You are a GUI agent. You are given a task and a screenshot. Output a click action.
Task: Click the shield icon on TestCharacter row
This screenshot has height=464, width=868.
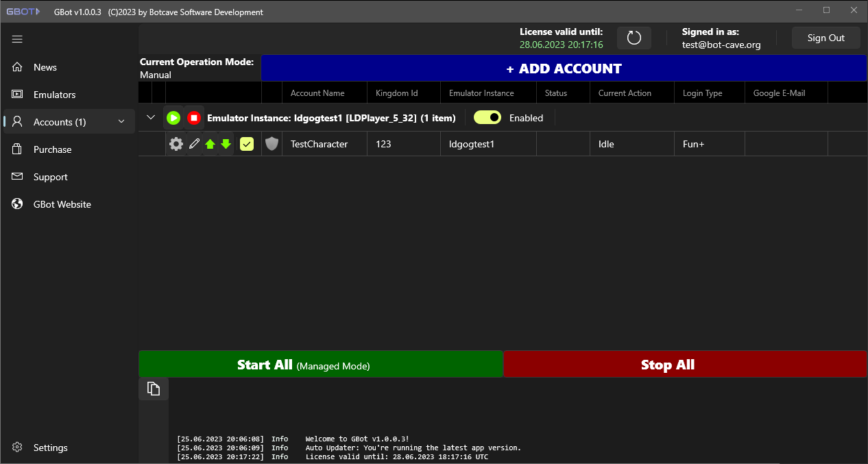(272, 144)
